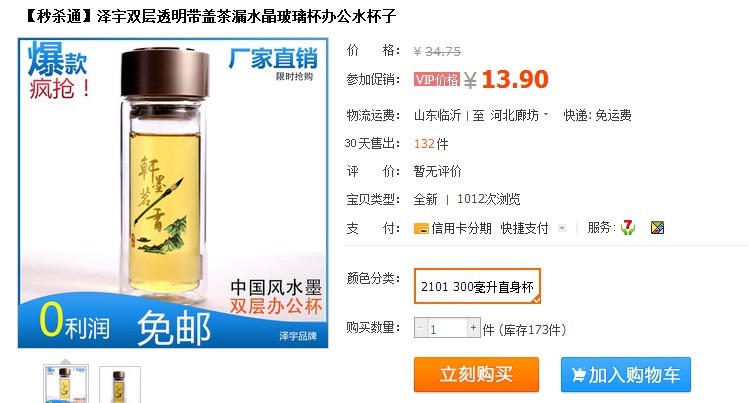Click the 7-day return service icon
The height and width of the screenshot is (403, 749).
tap(628, 228)
